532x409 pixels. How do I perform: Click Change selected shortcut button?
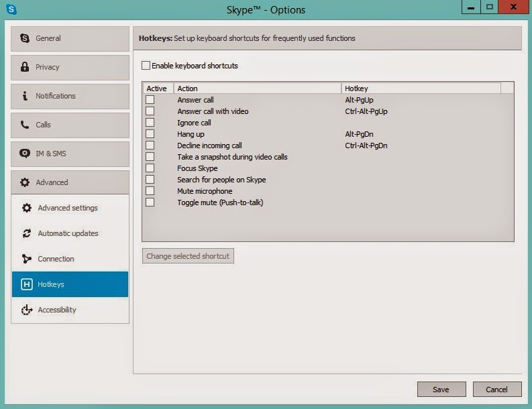coord(188,256)
